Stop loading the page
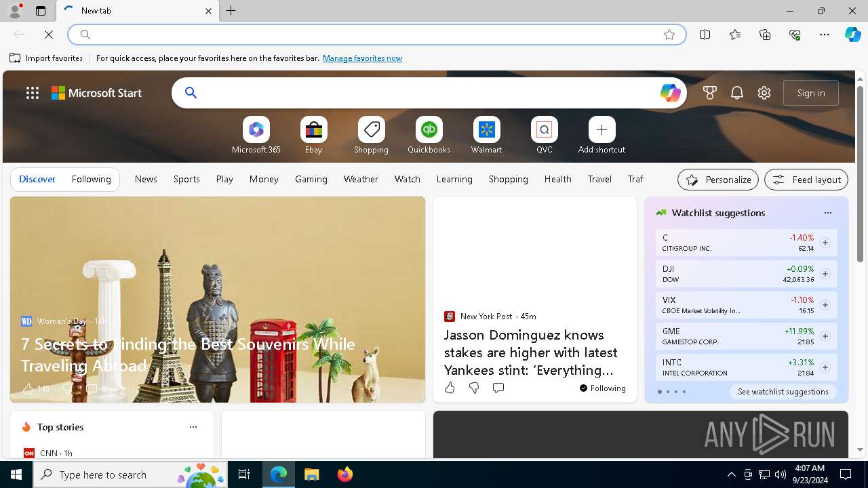 coord(49,35)
